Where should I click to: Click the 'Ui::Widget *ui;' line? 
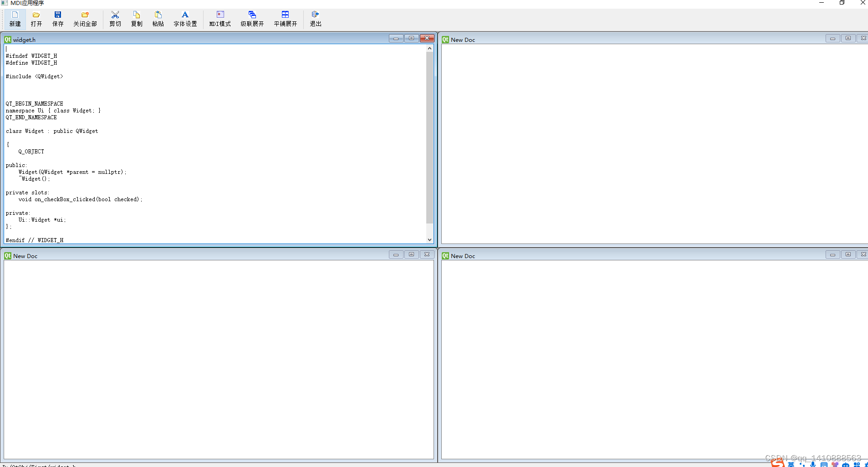pos(42,220)
